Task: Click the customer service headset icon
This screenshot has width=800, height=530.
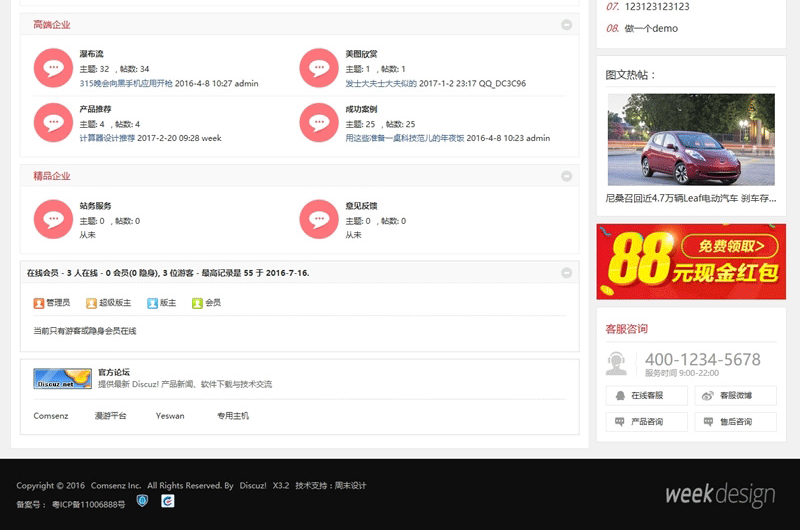Action: point(616,364)
